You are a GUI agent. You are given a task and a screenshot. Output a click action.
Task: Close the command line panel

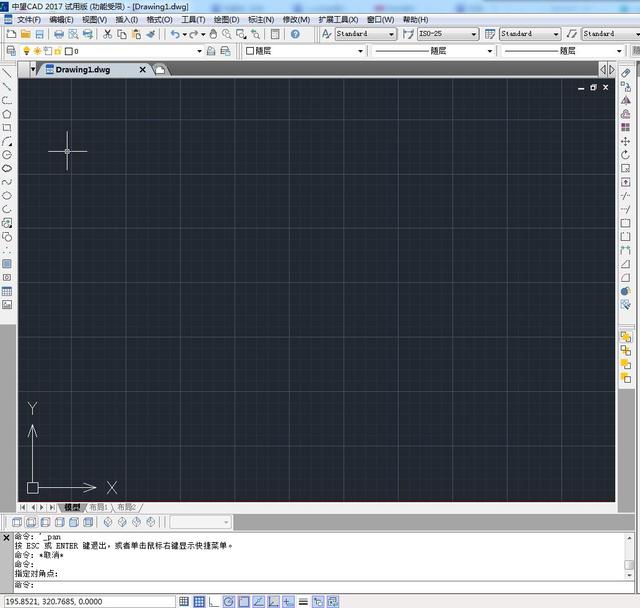pos(6,538)
